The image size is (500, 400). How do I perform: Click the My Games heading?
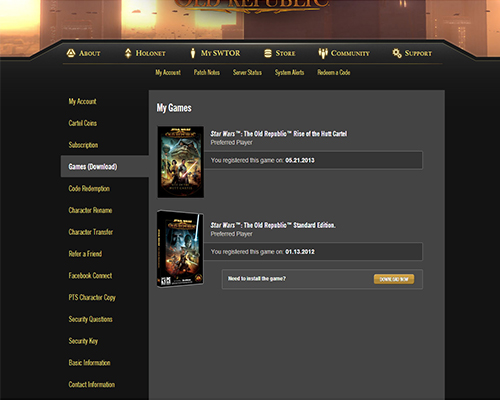[174, 108]
